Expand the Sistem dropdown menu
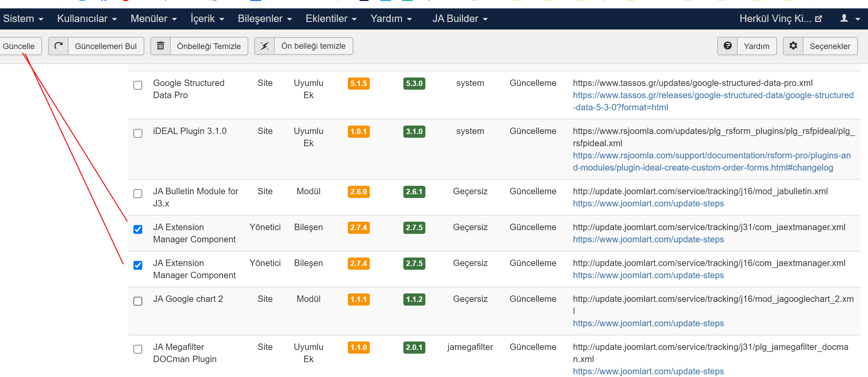Screen dimensions: 868x377 point(23,19)
